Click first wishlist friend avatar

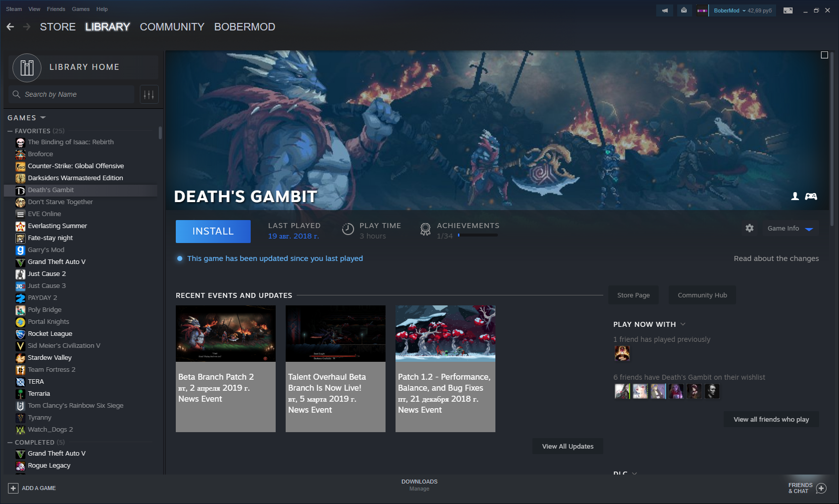(x=622, y=391)
